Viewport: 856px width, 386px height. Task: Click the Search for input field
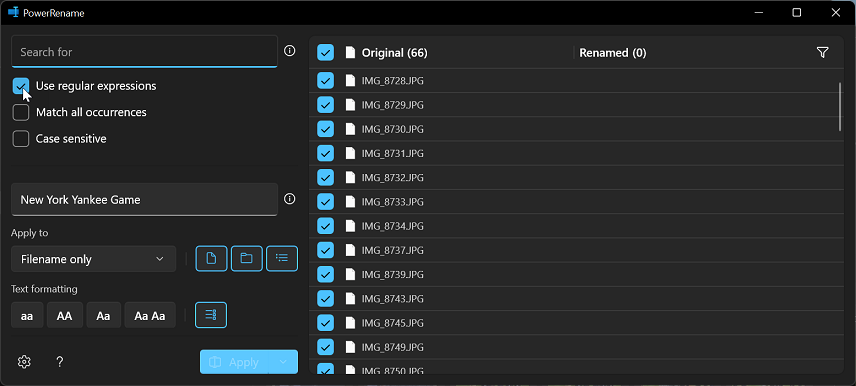coord(144,52)
